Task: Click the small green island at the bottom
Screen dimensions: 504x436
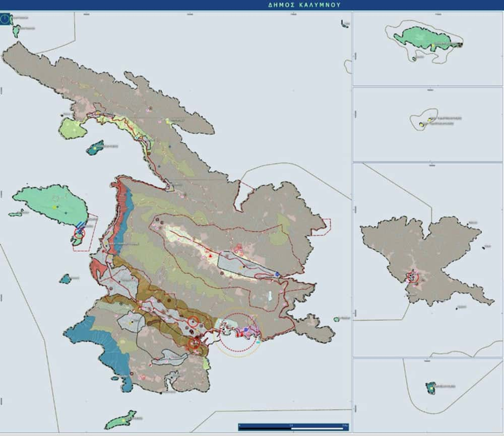Action: (121, 420)
